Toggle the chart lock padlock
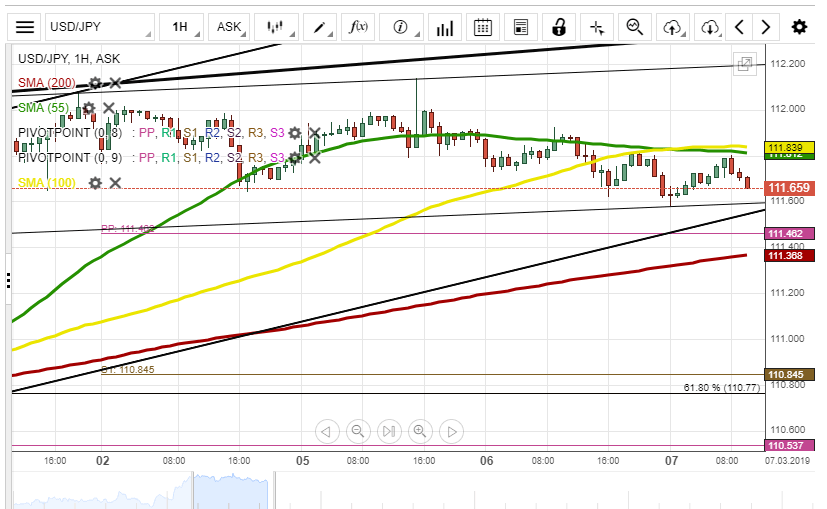The height and width of the screenshot is (509, 827). point(560,27)
